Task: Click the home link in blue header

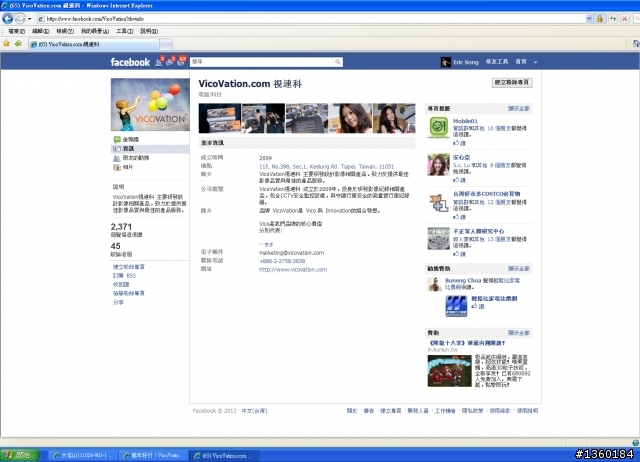Action: 521,62
